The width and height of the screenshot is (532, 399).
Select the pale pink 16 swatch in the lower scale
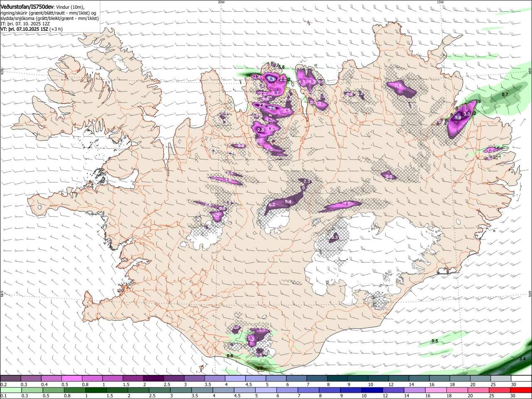pyautogui.click(x=436, y=390)
